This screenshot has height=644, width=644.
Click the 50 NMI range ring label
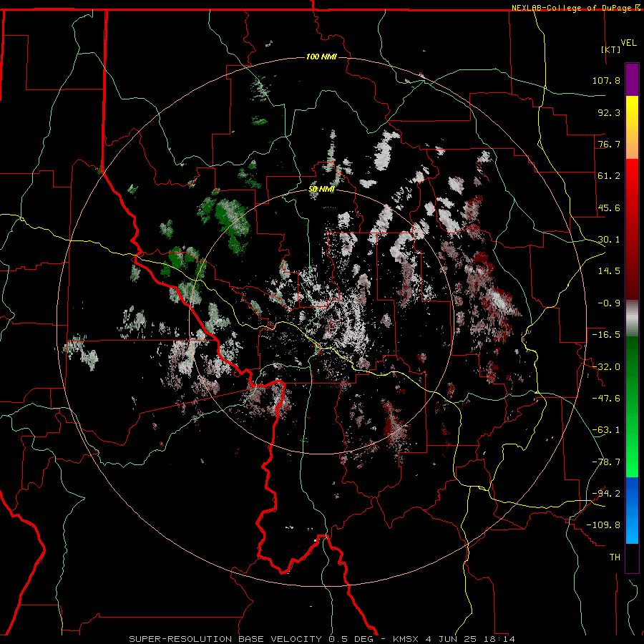point(321,190)
